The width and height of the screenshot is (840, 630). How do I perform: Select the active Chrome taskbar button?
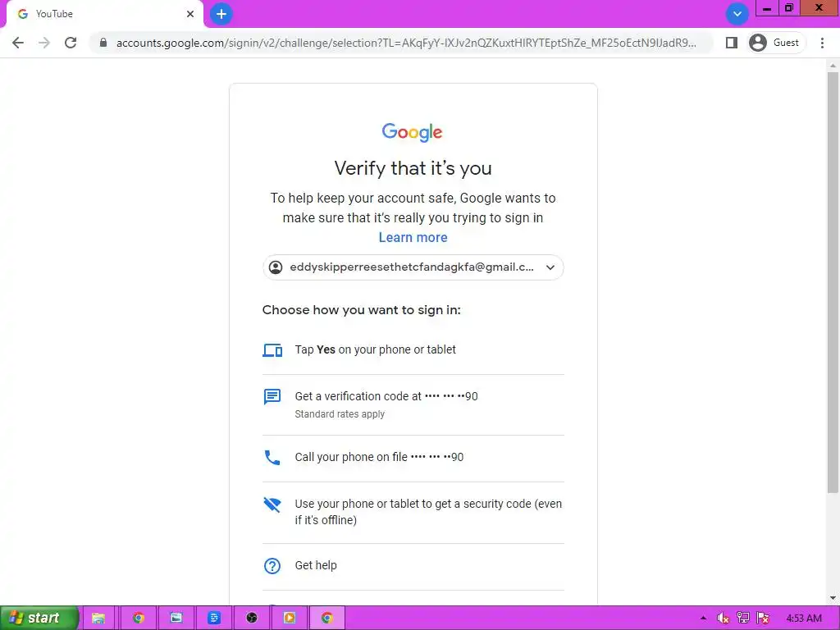[x=327, y=619]
